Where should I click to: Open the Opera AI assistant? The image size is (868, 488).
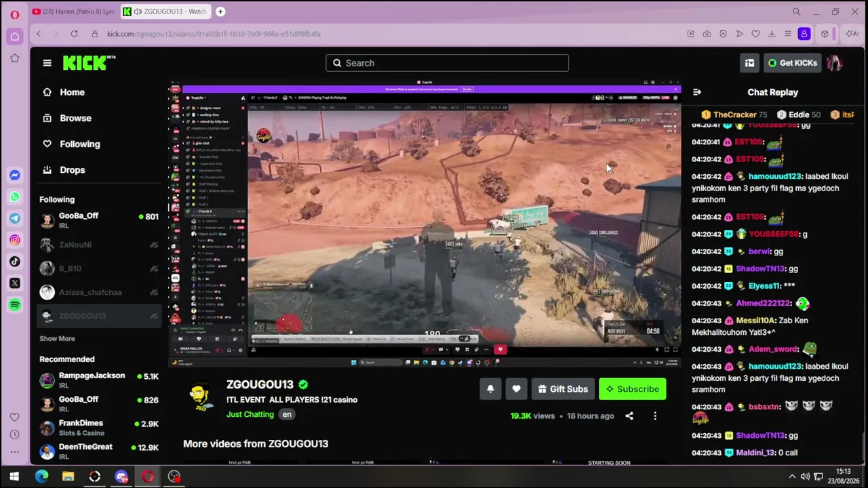852,34
